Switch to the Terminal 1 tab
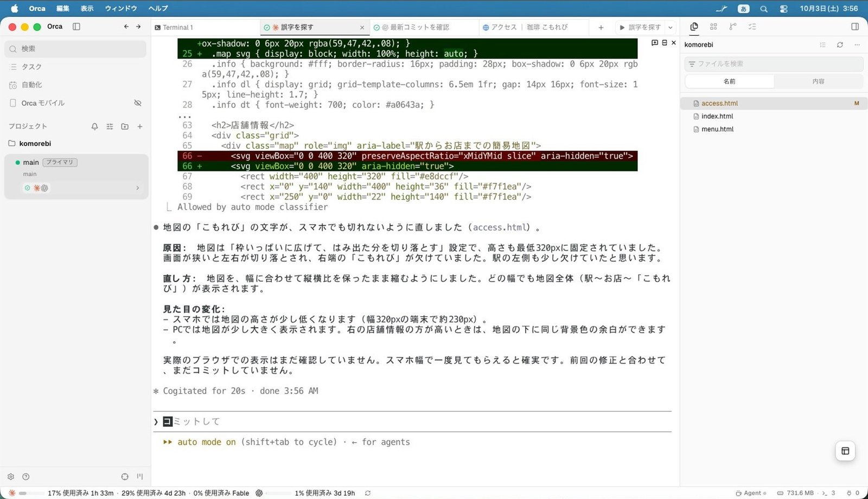The width and height of the screenshot is (868, 499). 206,28
